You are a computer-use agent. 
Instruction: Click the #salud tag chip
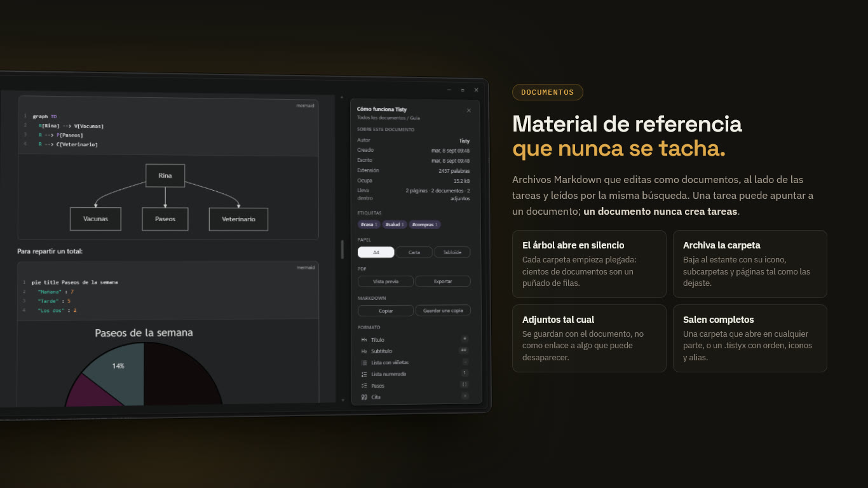click(395, 224)
